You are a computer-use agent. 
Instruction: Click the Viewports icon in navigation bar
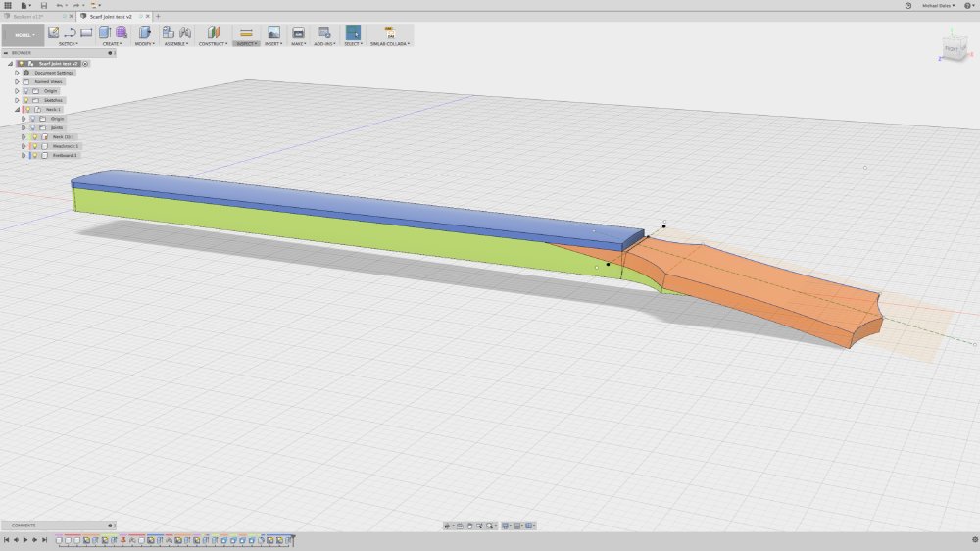point(530,526)
